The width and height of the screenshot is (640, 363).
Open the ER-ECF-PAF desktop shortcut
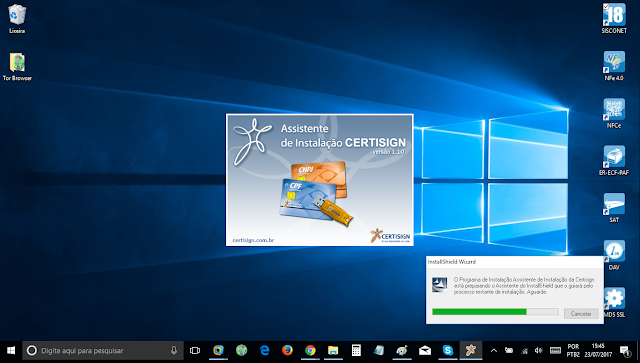614,160
